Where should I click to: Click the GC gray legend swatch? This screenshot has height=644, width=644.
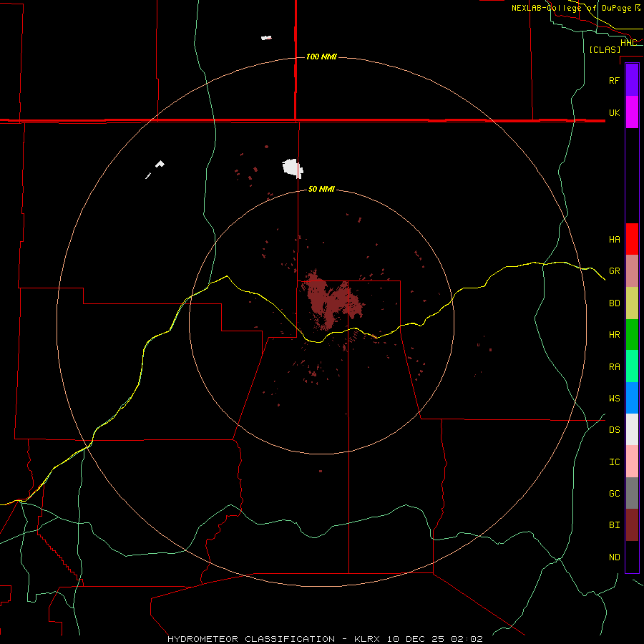[632, 493]
